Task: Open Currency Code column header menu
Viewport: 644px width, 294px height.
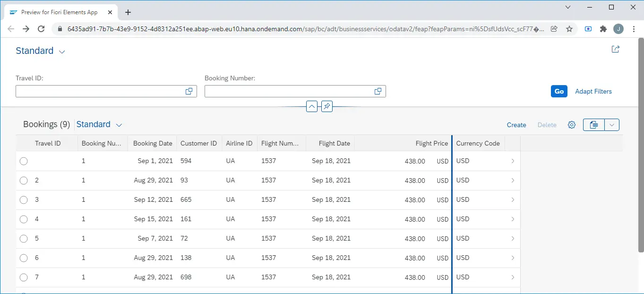Action: 478,143
